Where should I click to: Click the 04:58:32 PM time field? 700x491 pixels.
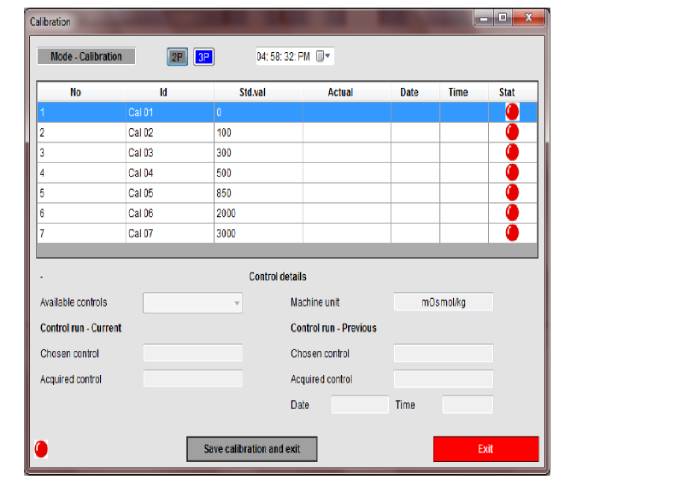[x=295, y=56]
